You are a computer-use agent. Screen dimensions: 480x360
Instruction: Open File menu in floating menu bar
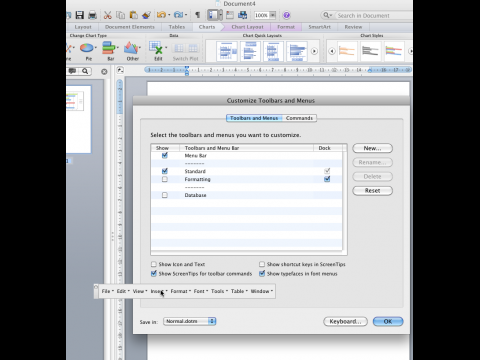tap(107, 291)
